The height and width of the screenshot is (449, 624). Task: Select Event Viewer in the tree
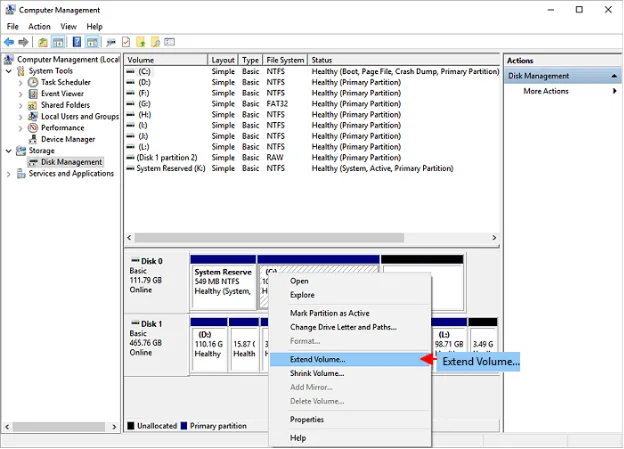pyautogui.click(x=62, y=94)
